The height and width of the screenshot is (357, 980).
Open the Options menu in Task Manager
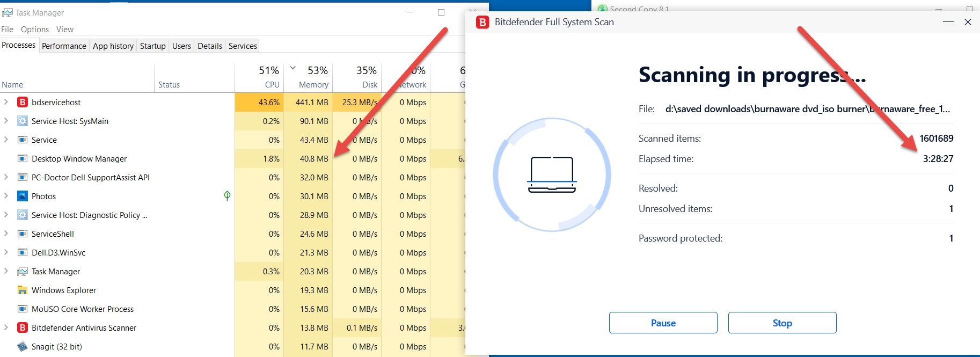tap(35, 30)
